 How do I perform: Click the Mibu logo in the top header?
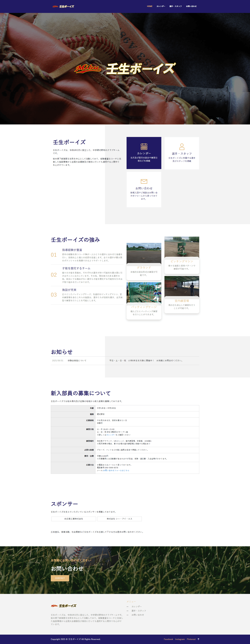[63, 6]
